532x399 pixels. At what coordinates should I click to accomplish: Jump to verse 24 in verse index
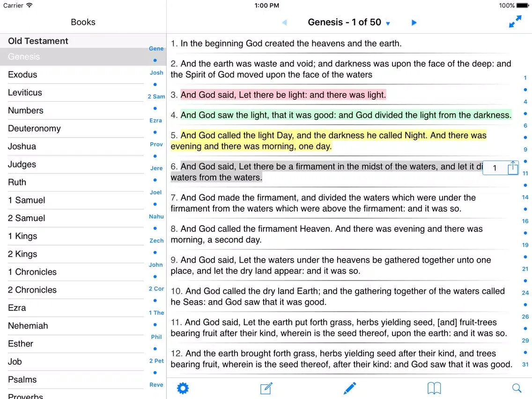[x=525, y=293]
